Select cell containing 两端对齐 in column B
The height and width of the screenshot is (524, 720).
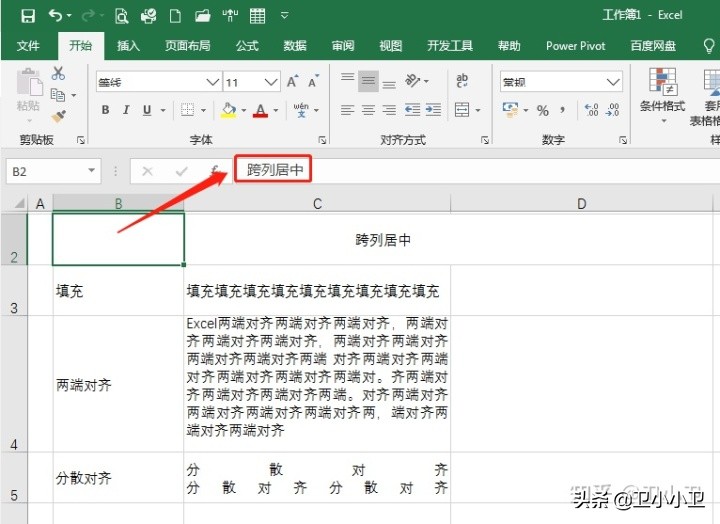tap(118, 384)
